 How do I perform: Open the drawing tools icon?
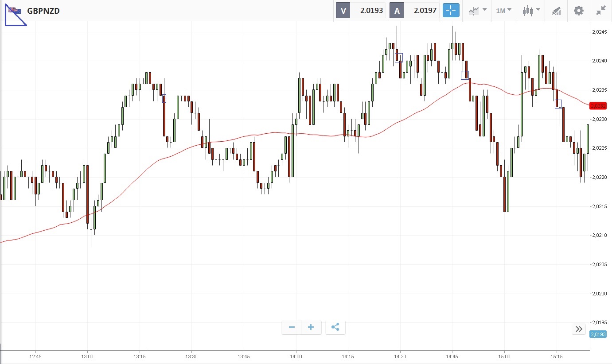[556, 11]
